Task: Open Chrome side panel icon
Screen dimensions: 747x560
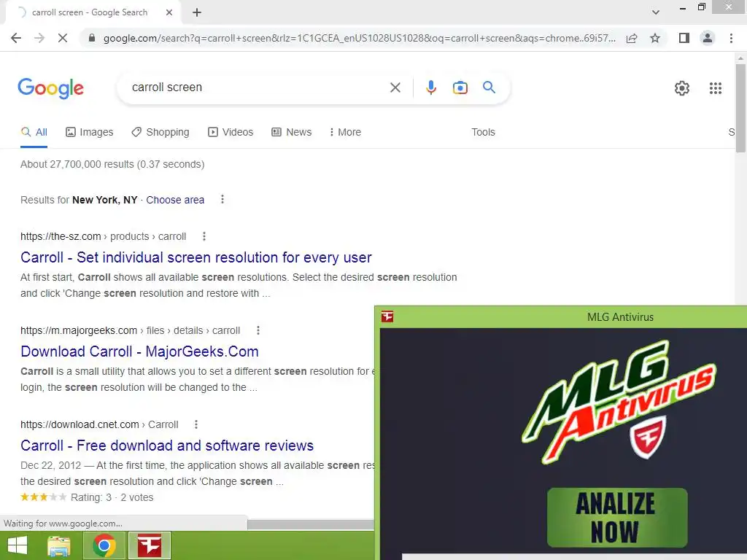Action: pyautogui.click(x=684, y=38)
